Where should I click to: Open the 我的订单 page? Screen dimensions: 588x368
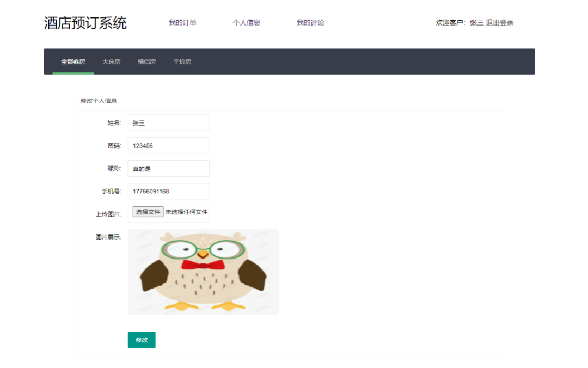182,22
